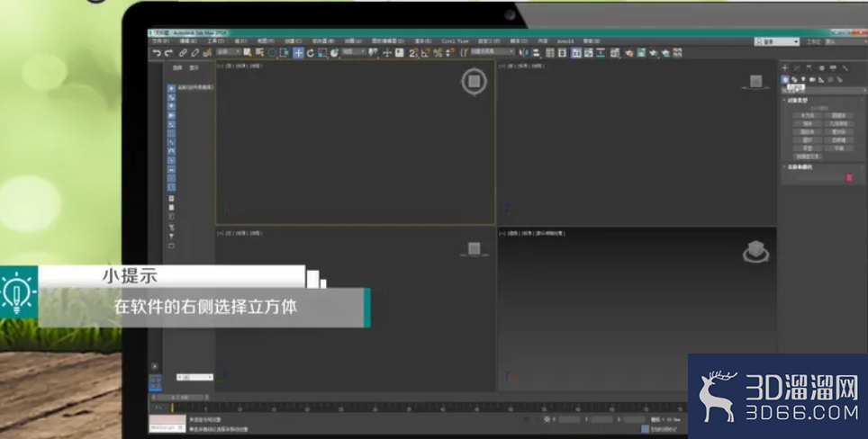868x439 pixels.
Task: Toggle the Layer Explorer button
Action: coord(561,52)
